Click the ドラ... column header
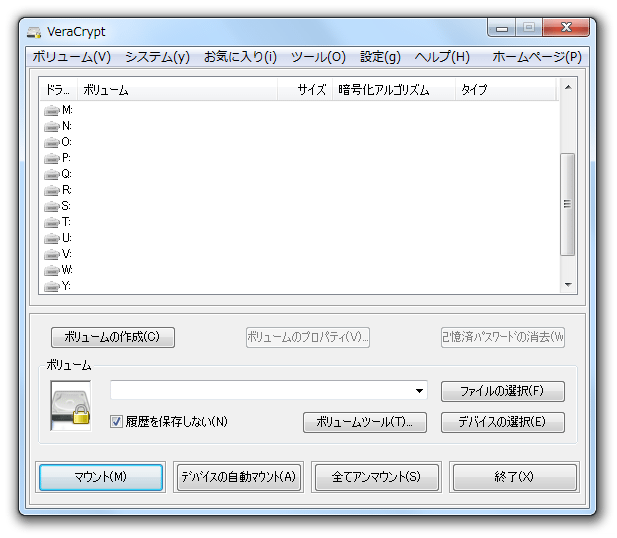Screen dimensions: 617x538 click(59, 90)
